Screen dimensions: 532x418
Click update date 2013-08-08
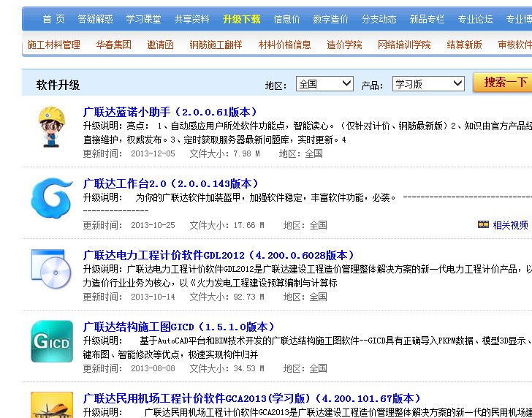click(153, 368)
